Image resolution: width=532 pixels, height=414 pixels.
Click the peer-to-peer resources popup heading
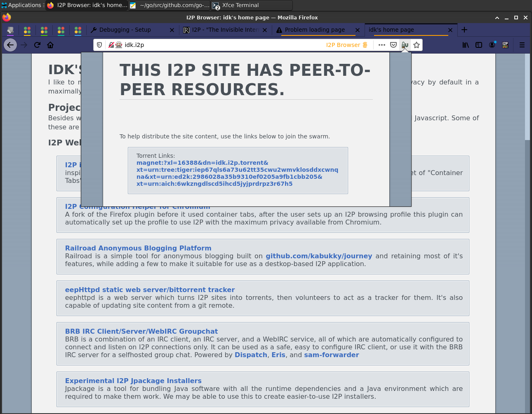[x=245, y=80]
